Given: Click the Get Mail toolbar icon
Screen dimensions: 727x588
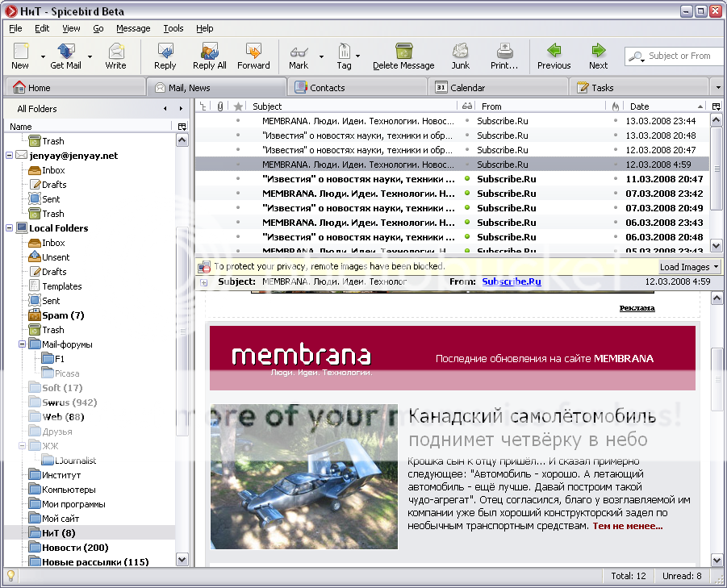Looking at the screenshot, I should pos(65,52).
